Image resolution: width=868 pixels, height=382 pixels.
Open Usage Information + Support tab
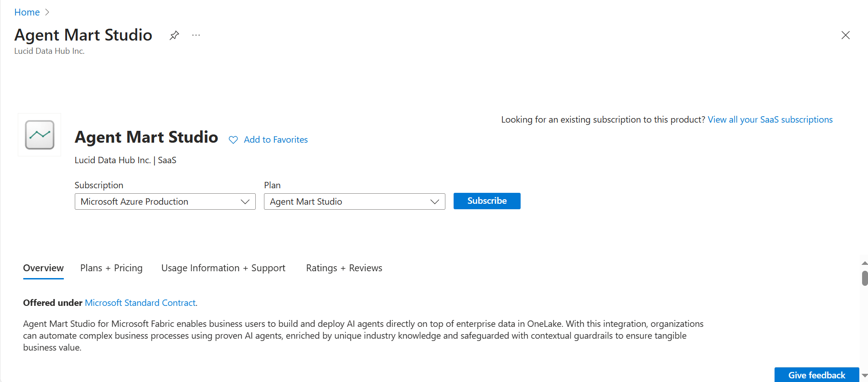(223, 268)
